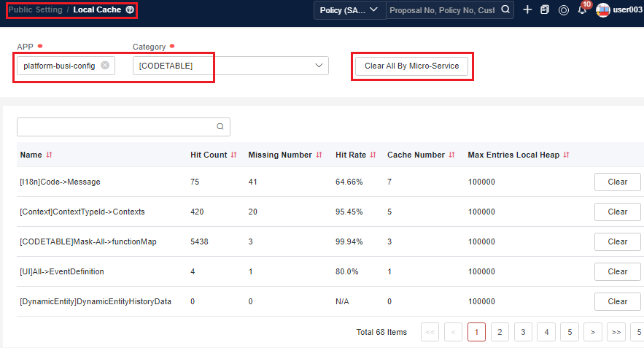Go to page 2 of results
This screenshot has width=644, height=348.
(500, 332)
